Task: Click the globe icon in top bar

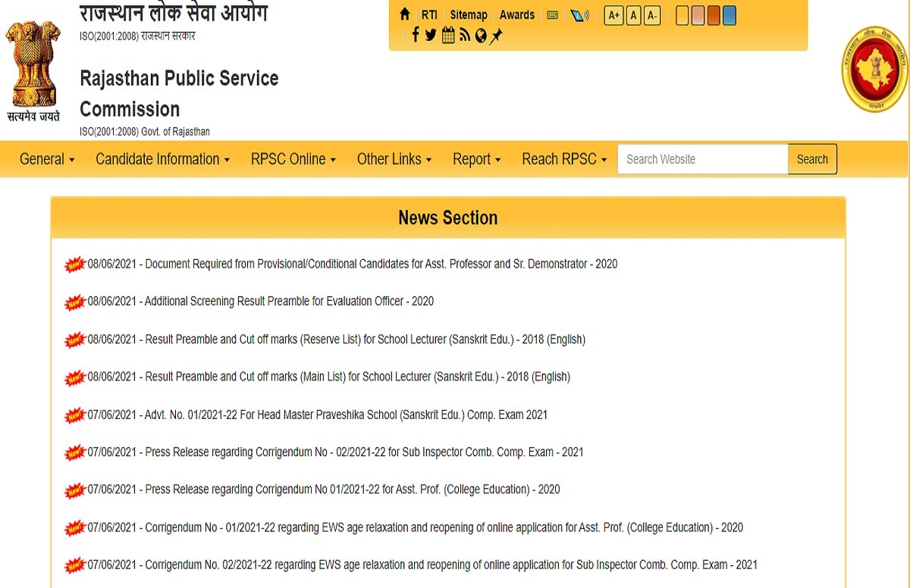Action: click(480, 36)
